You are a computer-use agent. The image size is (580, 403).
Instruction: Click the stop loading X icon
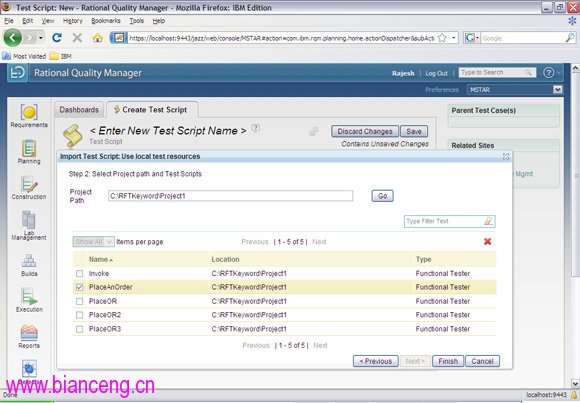77,38
